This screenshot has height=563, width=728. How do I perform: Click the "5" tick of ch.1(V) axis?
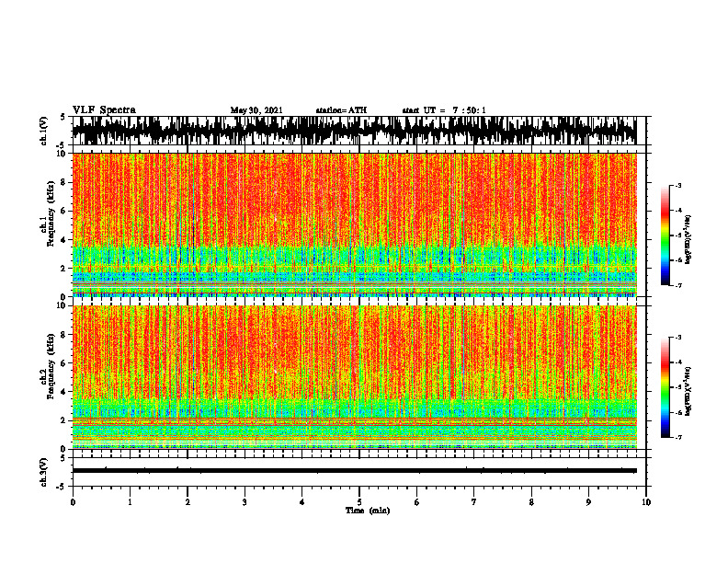point(63,118)
